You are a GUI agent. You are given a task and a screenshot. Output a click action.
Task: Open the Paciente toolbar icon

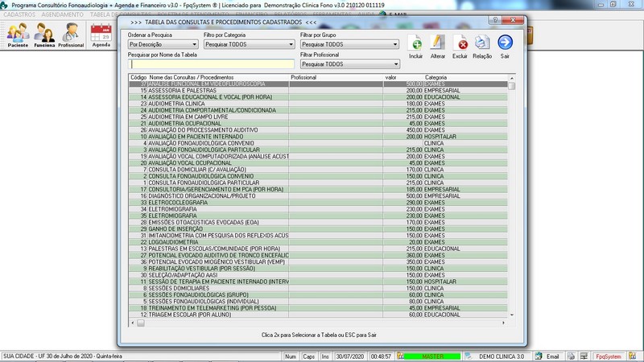tap(18, 35)
